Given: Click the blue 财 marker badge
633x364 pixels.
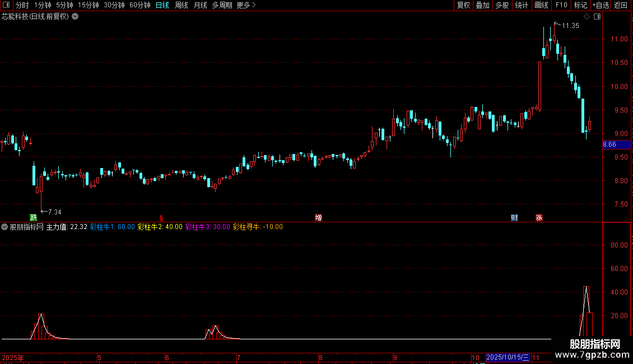Looking at the screenshot, I should [x=514, y=217].
